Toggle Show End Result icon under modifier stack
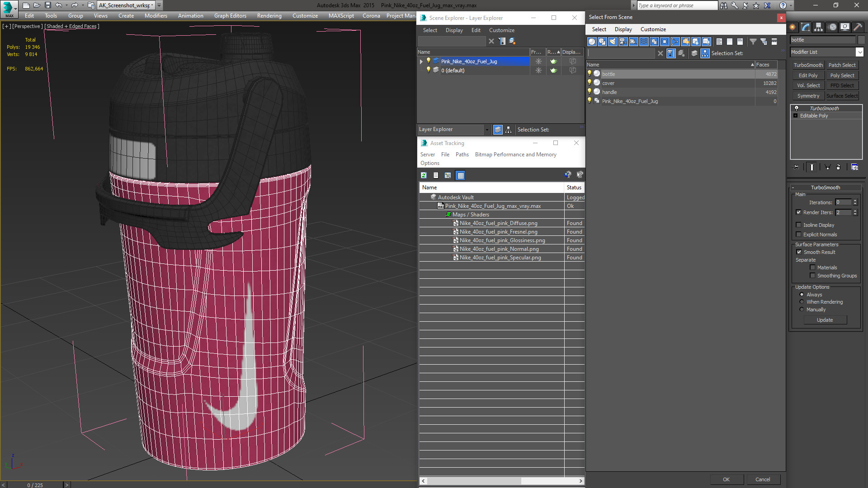This screenshot has width=868, height=488. tap(812, 167)
